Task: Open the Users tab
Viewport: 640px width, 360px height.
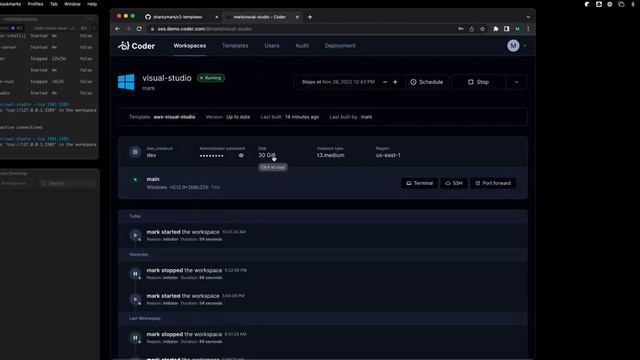Action: click(x=272, y=46)
